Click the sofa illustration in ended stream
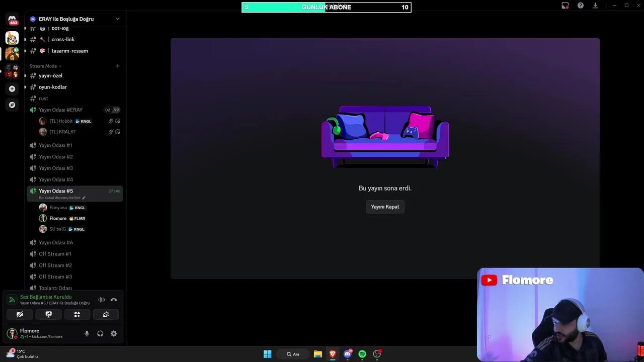This screenshot has height=362, width=644. click(385, 137)
